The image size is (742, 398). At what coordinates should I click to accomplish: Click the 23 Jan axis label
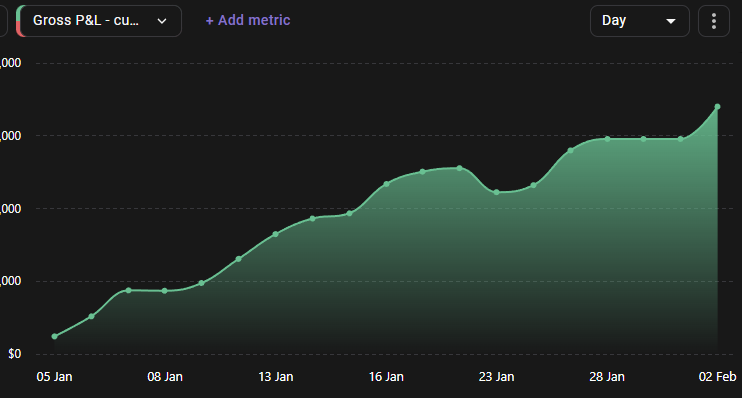pos(496,377)
